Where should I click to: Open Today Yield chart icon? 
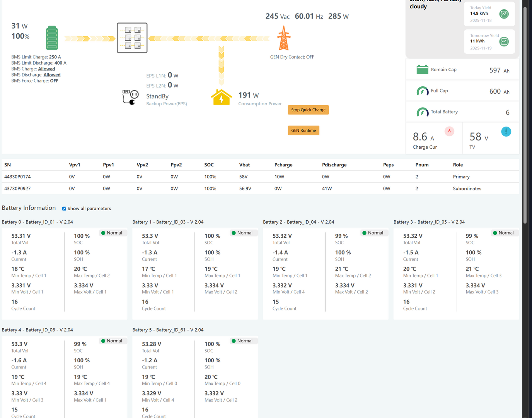click(504, 14)
